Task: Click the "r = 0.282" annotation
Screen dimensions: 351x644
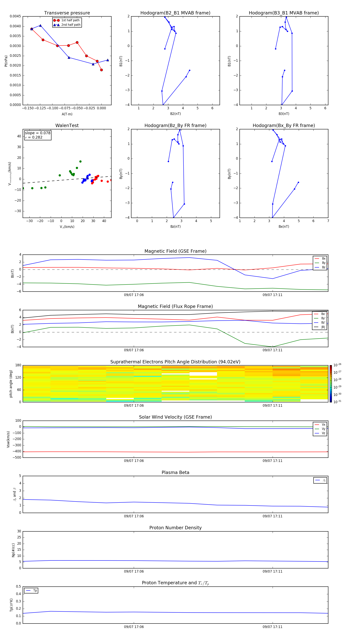Action: coord(34,137)
